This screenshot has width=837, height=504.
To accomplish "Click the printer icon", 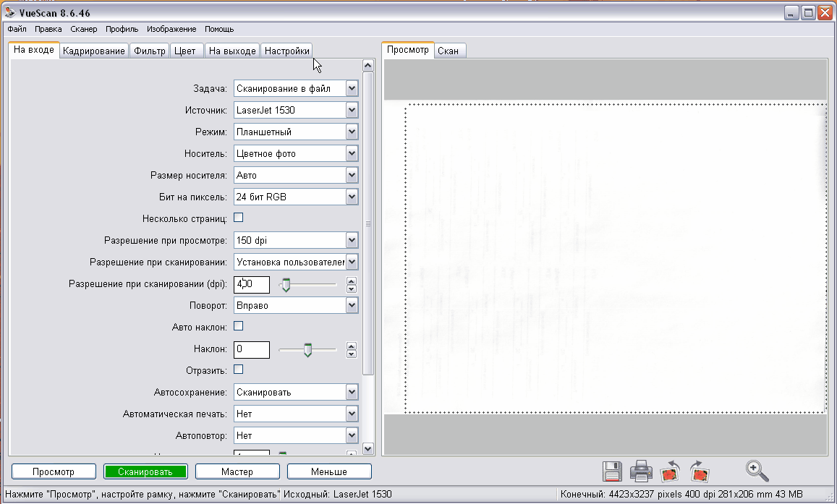I will (x=641, y=471).
